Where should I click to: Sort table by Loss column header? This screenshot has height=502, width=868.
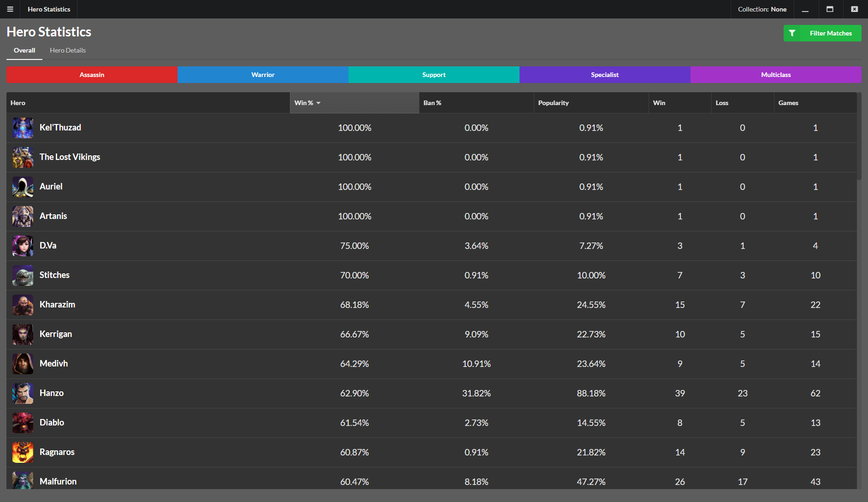coord(743,103)
